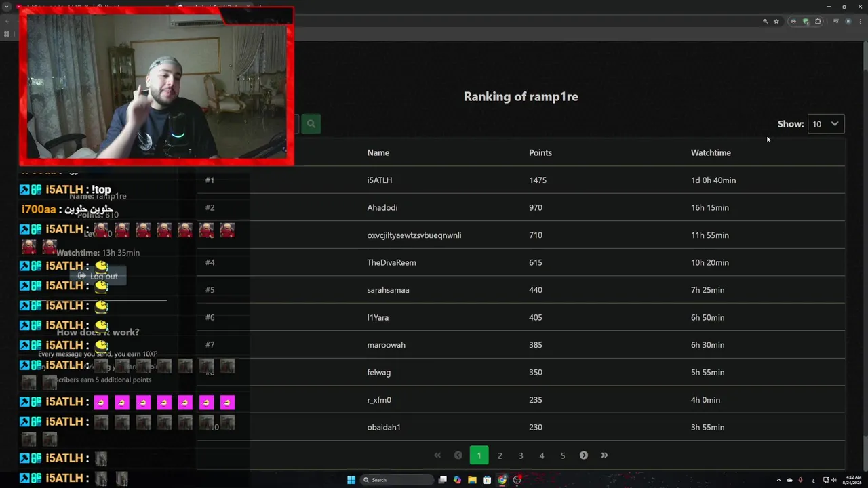Screen dimensions: 868x488
Task: Select the name sarahsamaa in the table
Action: click(388, 290)
